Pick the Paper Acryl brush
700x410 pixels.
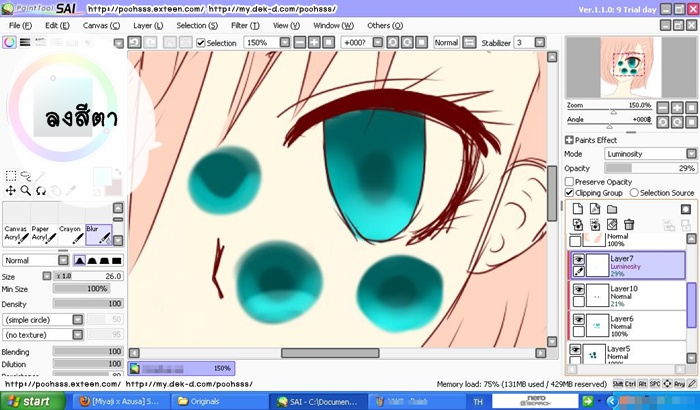pyautogui.click(x=43, y=234)
